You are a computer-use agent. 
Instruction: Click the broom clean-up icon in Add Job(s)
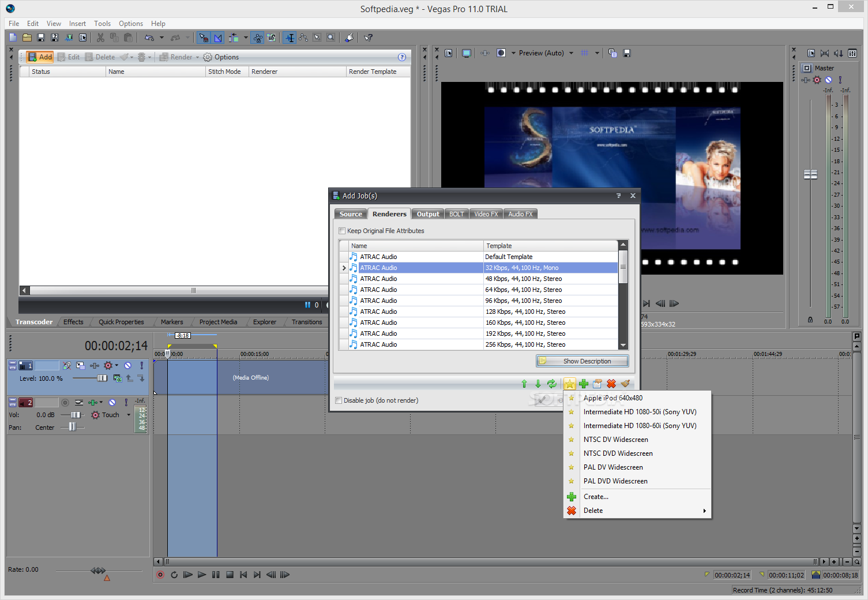point(625,384)
